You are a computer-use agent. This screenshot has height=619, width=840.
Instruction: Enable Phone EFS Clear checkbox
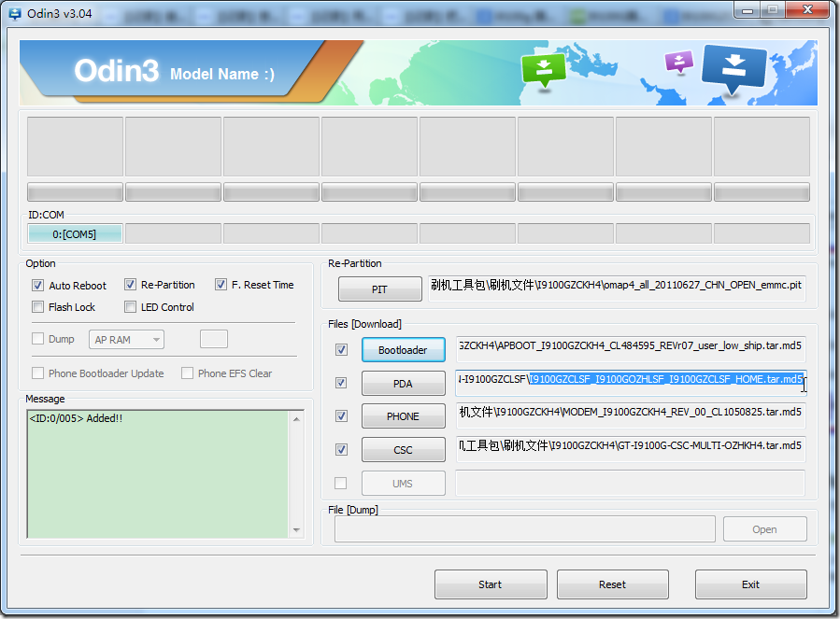pyautogui.click(x=187, y=373)
